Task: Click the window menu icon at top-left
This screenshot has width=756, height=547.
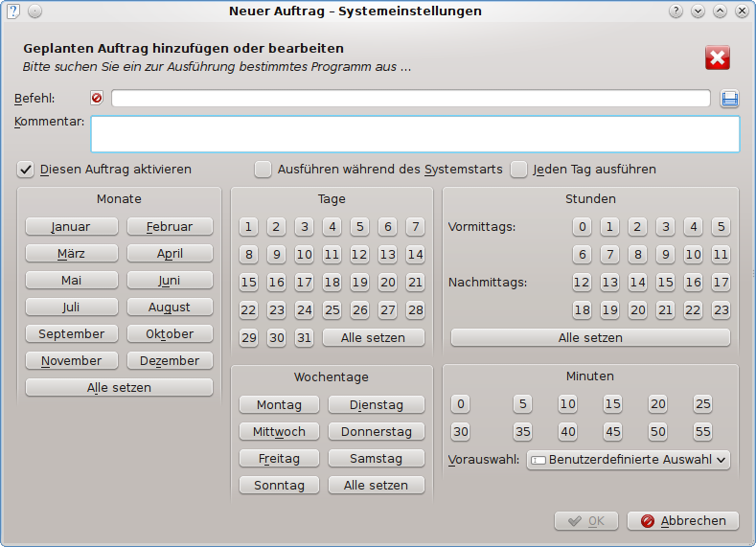Action: pos(13,11)
